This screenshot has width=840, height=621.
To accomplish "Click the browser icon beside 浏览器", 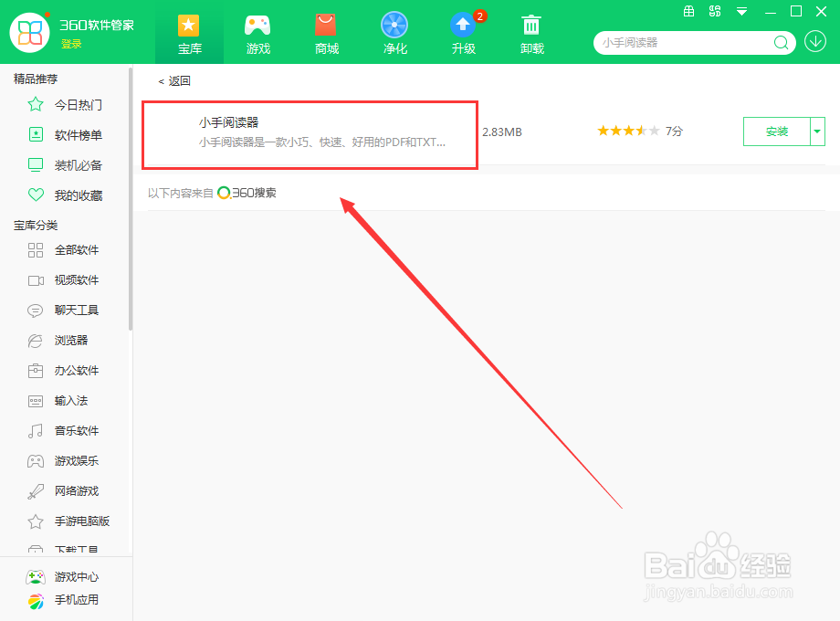I will (36, 341).
